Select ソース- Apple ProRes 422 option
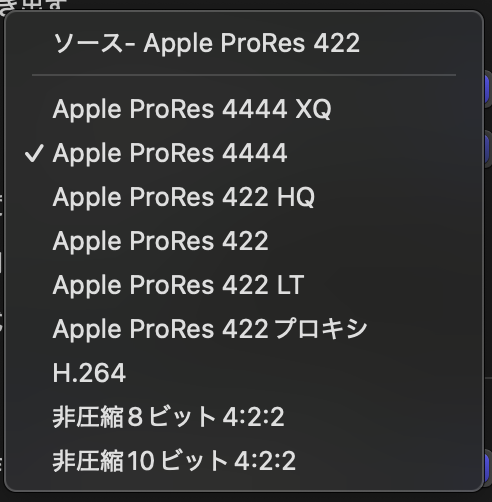 (244, 43)
